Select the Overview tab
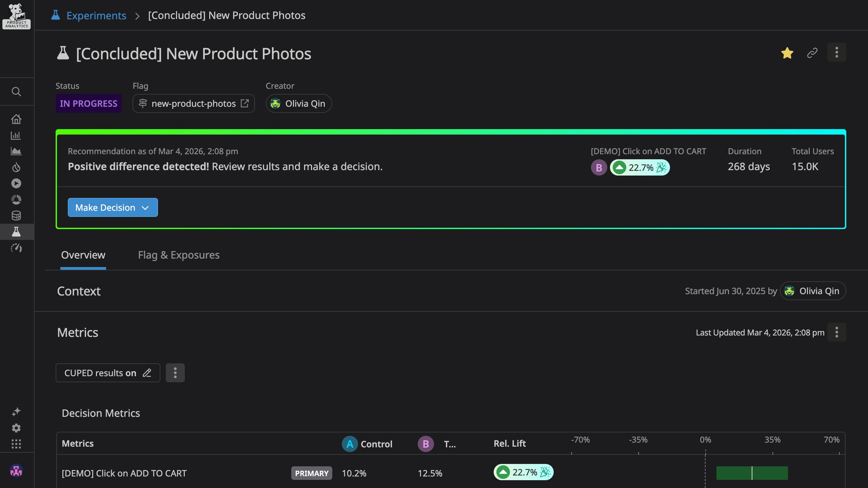The image size is (868, 488). [83, 255]
